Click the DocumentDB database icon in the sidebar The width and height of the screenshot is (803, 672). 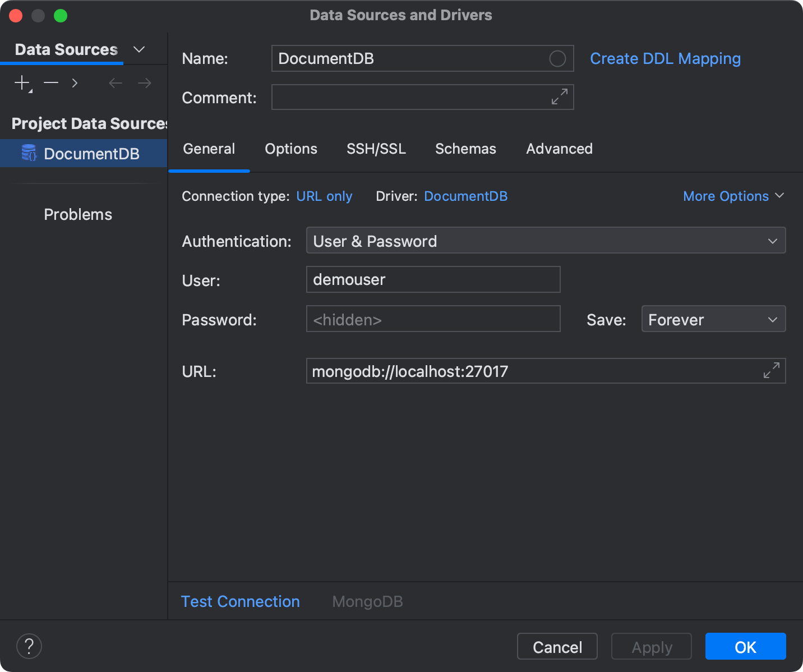[x=29, y=153]
